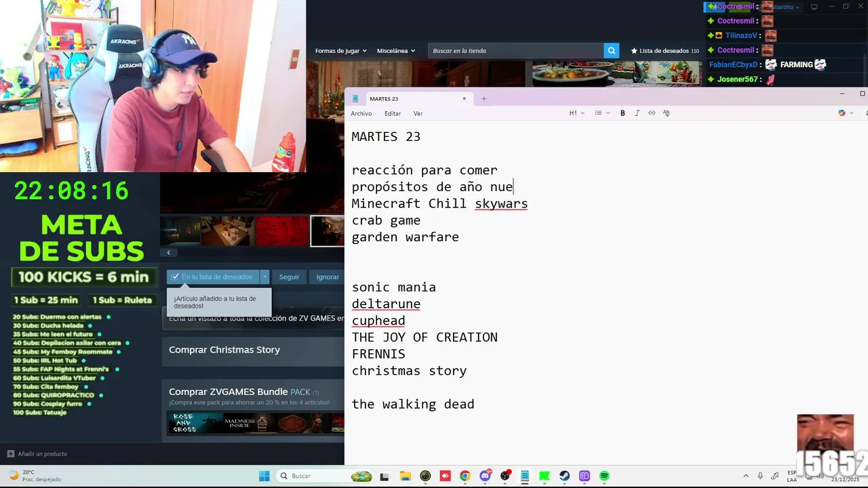Click the Steam store search magnifier button
Image resolution: width=868 pixels, height=488 pixels.
pos(612,51)
